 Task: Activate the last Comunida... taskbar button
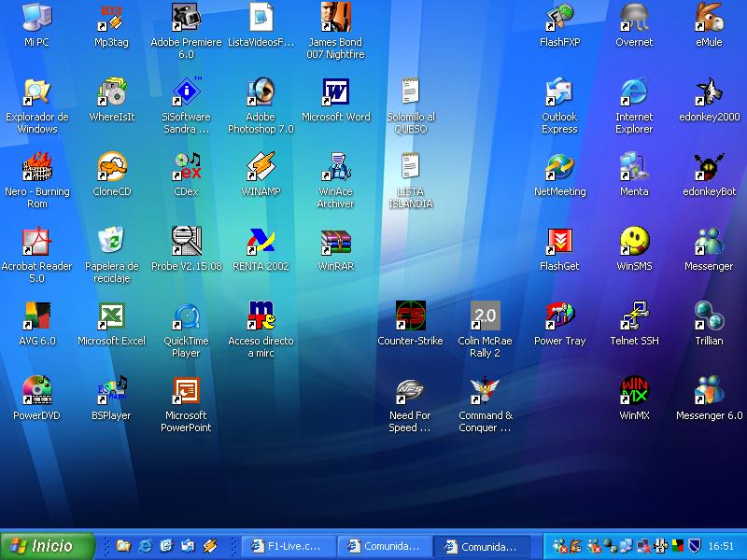483,546
